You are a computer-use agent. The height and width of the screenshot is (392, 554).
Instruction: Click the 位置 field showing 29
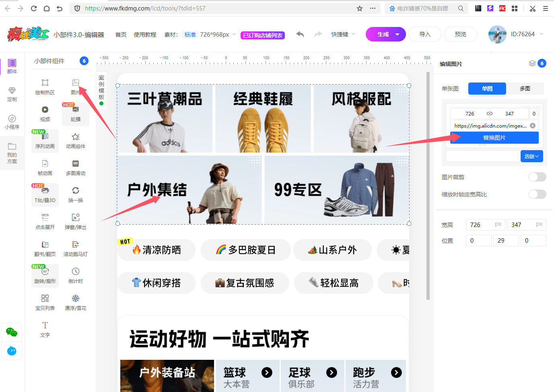pos(506,241)
